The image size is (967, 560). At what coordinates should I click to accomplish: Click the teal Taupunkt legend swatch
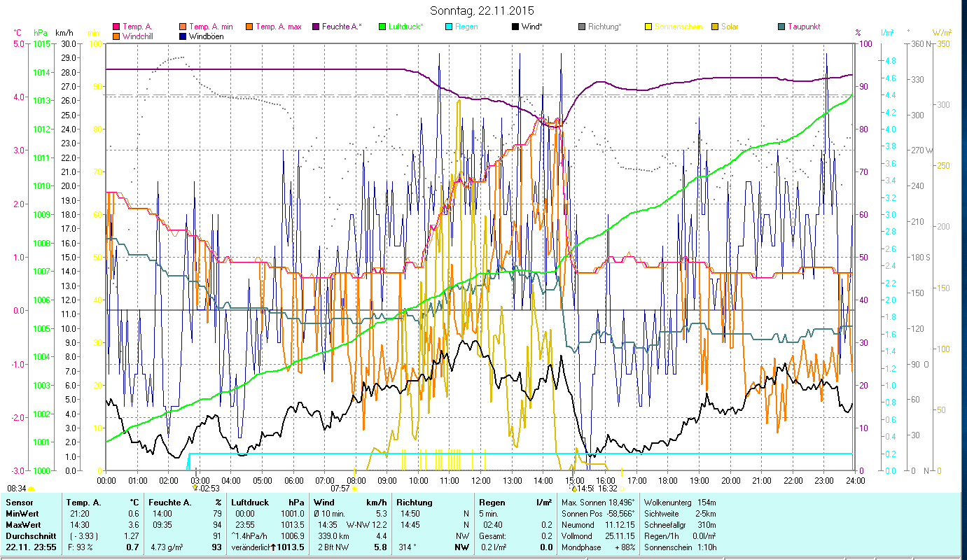click(781, 27)
